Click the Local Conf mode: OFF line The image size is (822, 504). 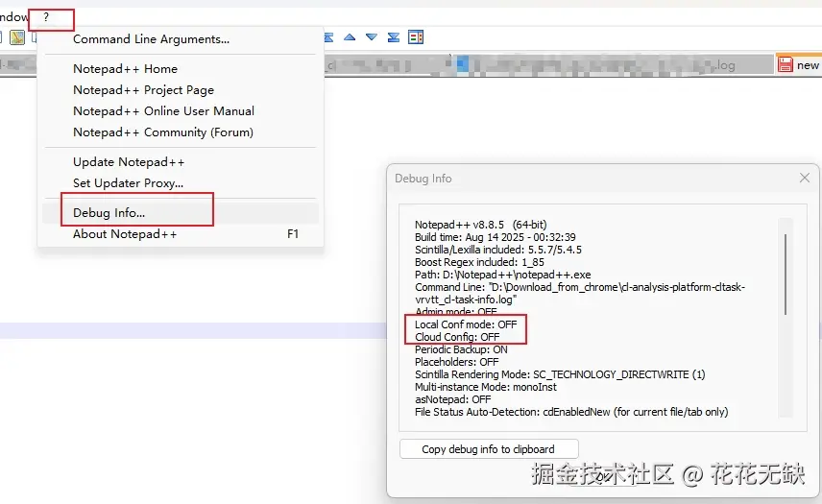(x=466, y=324)
